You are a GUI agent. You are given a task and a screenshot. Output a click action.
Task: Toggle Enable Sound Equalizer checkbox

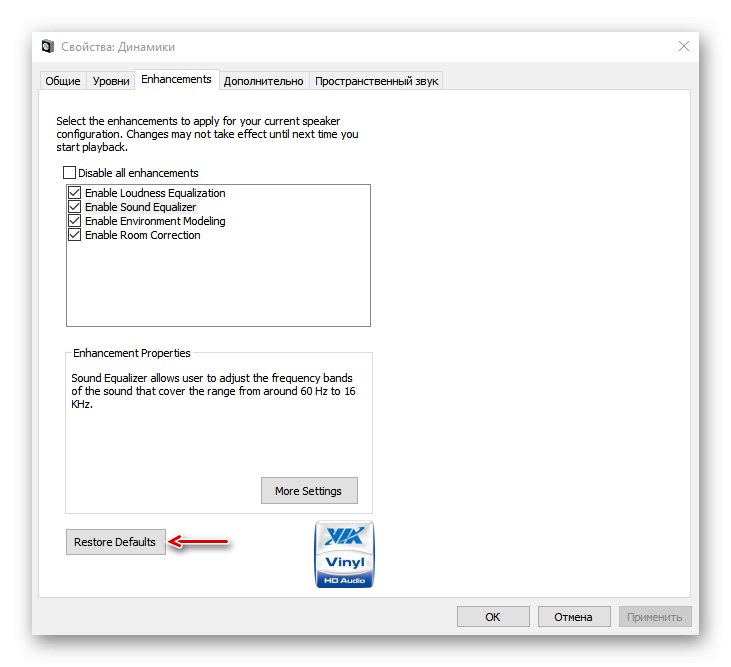pos(75,206)
